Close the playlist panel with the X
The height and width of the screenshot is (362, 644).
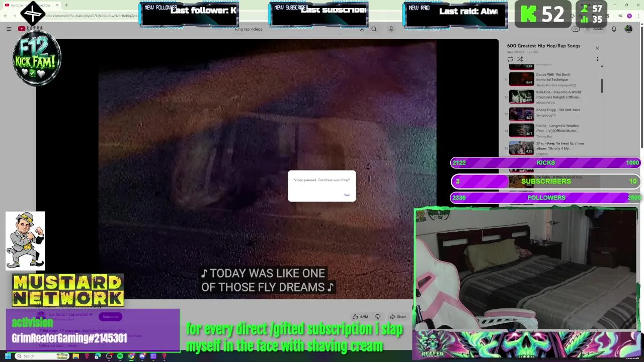597,48
